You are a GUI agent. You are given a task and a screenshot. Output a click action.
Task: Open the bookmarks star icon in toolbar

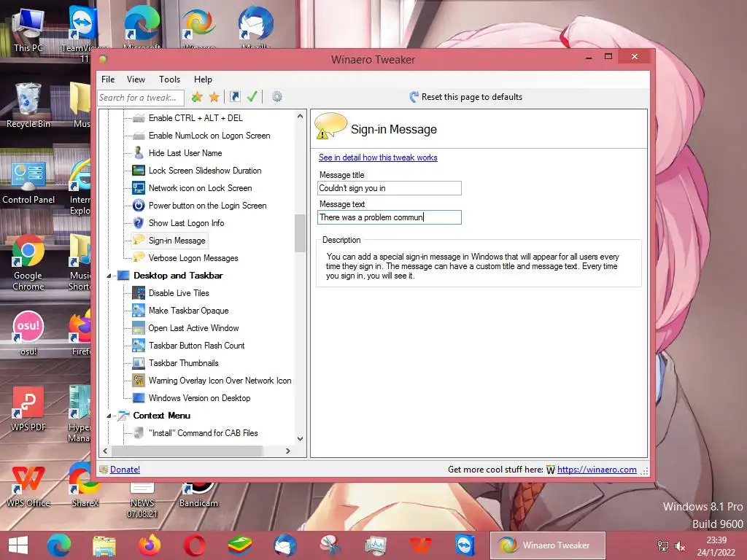(214, 97)
